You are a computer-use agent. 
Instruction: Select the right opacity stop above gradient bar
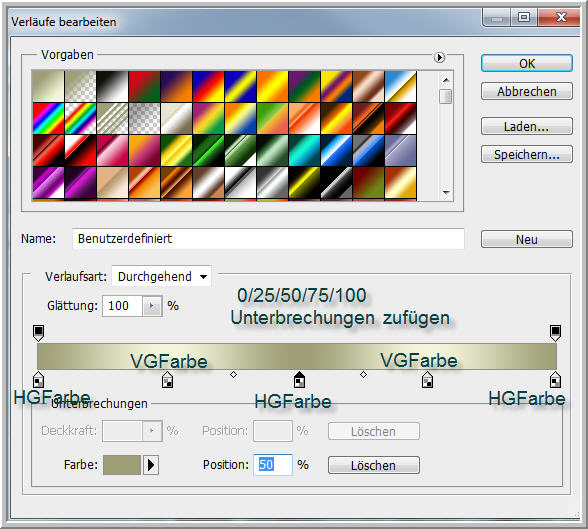click(555, 333)
